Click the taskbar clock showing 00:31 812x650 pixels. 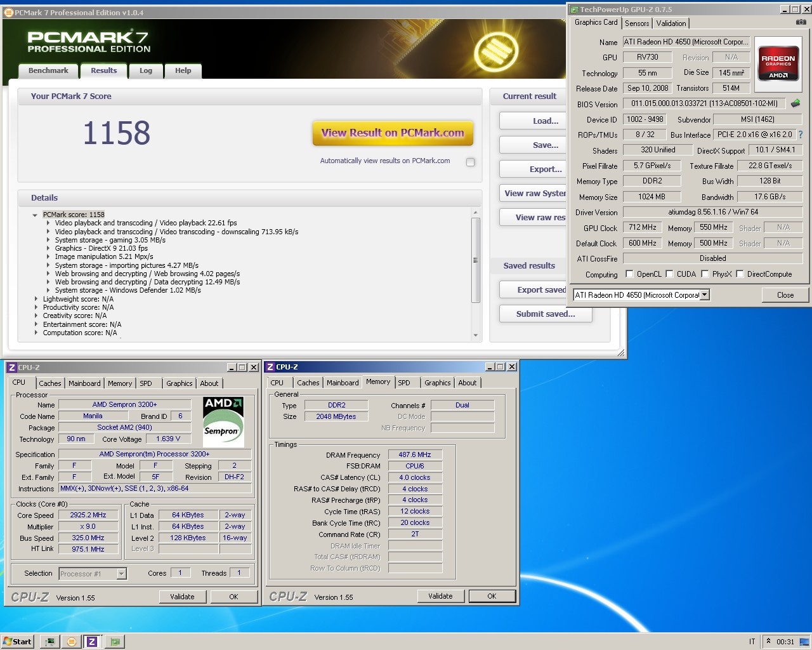(x=785, y=642)
